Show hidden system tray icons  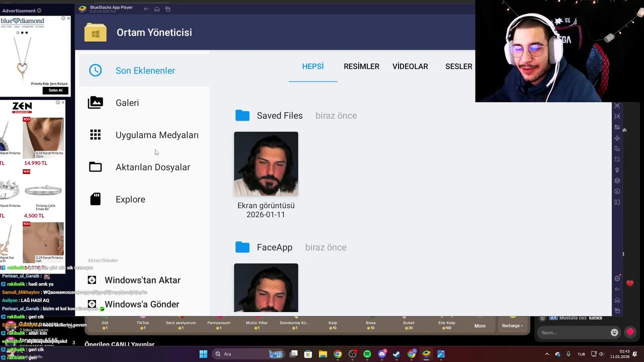click(547, 354)
